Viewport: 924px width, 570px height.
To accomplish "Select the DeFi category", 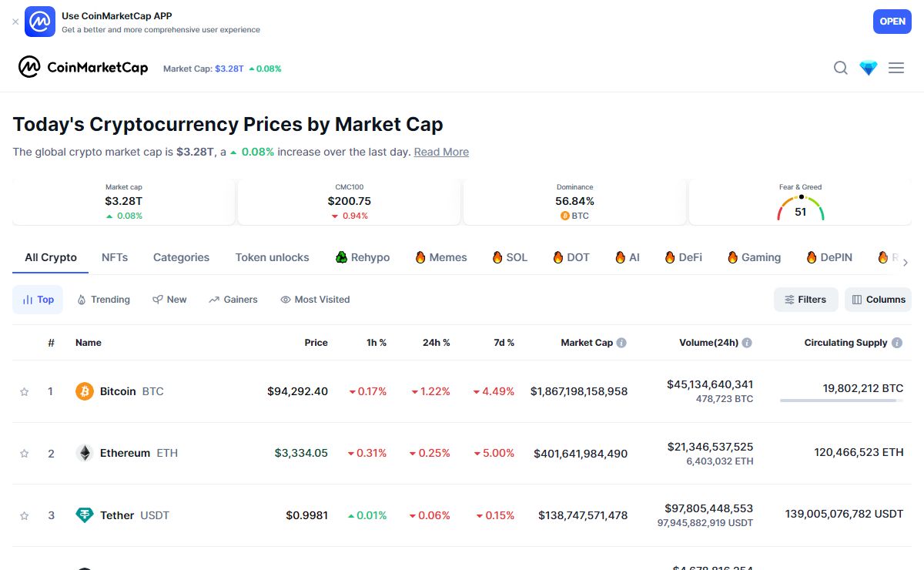I will coord(683,257).
